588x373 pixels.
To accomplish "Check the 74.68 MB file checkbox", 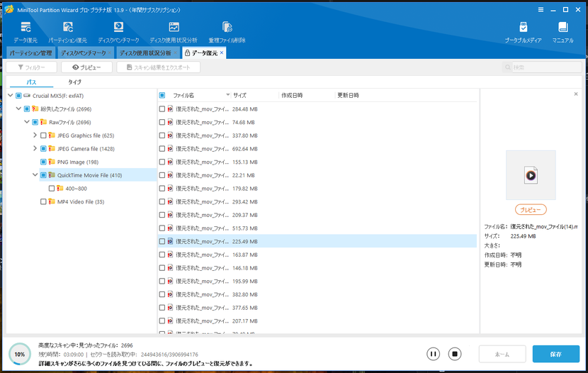I will click(x=162, y=122).
